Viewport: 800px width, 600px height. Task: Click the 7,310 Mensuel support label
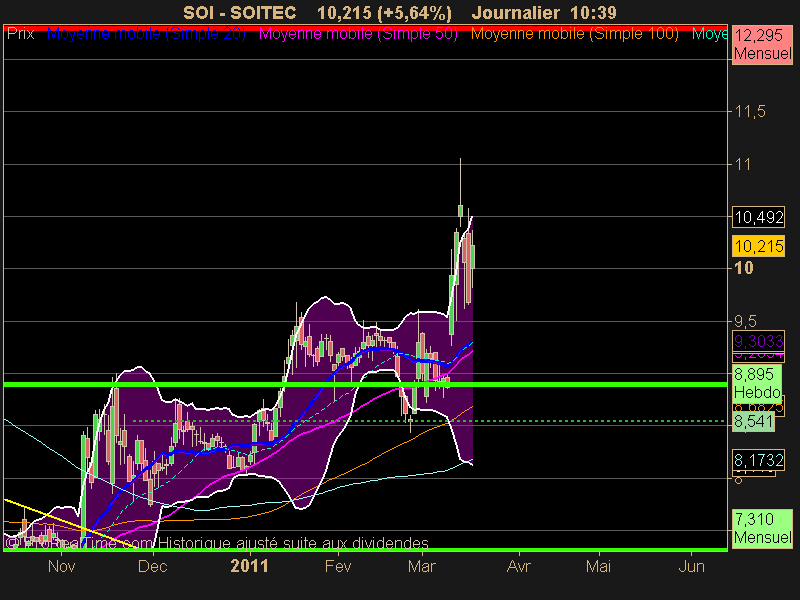[x=762, y=529]
